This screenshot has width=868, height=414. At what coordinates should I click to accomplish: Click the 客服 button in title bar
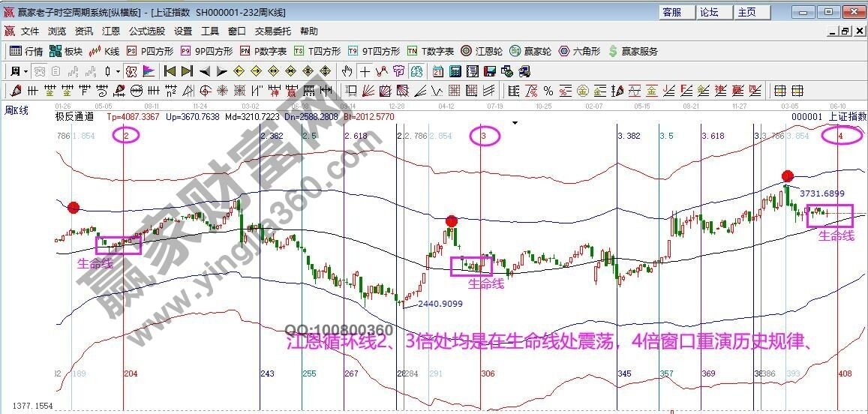pyautogui.click(x=671, y=12)
